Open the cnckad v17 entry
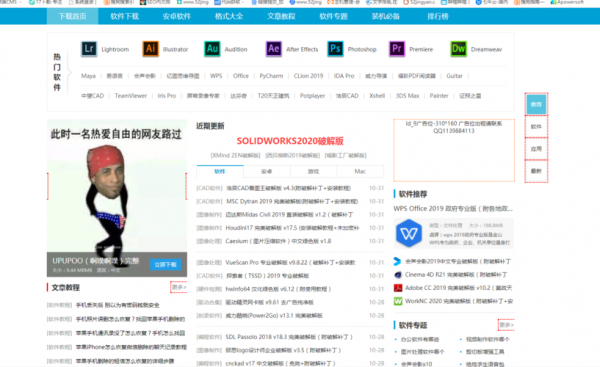The image size is (600, 367). coord(280,363)
